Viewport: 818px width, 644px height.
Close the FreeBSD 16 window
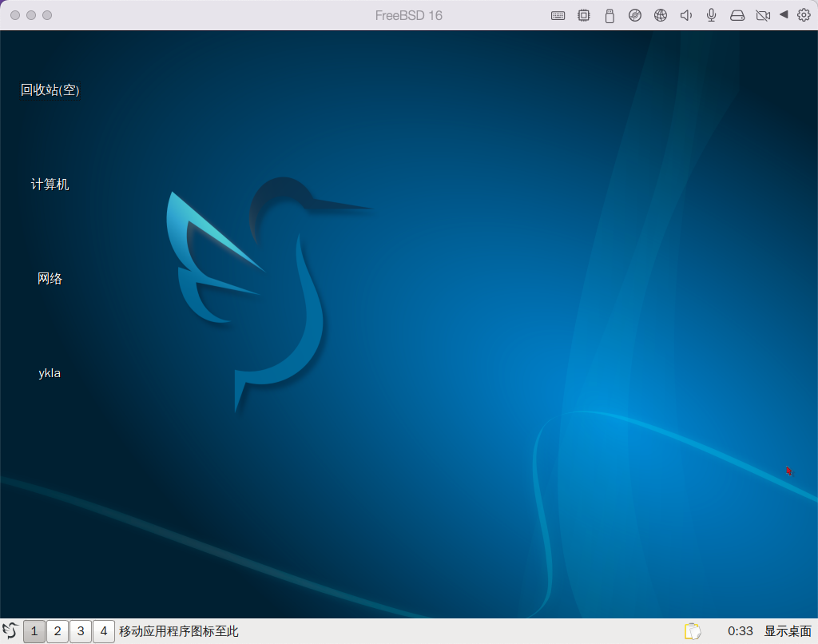[15, 15]
